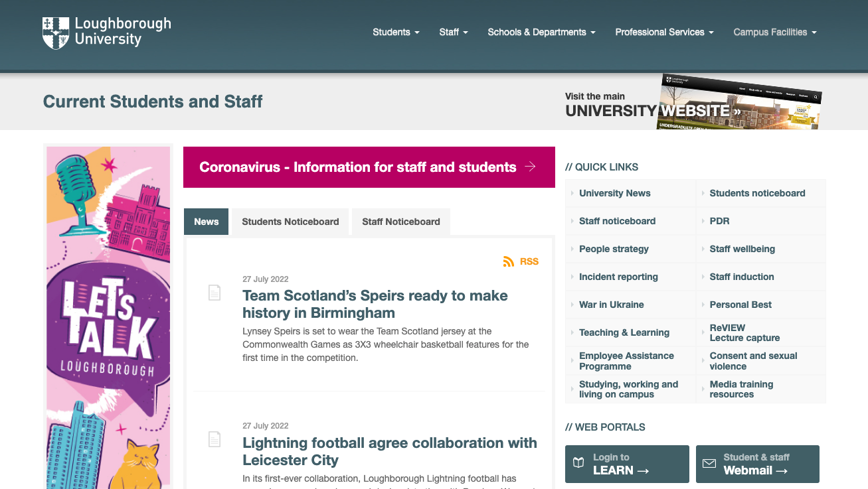This screenshot has width=868, height=489.
Task: Open the RSS feed via the orange RSS icon
Action: tap(508, 261)
